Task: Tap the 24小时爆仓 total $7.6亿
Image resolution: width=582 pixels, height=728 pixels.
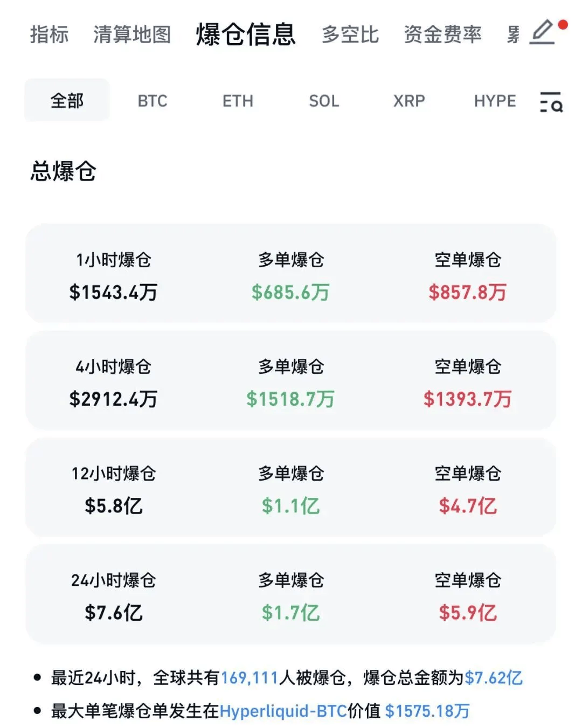Action: coord(113,612)
